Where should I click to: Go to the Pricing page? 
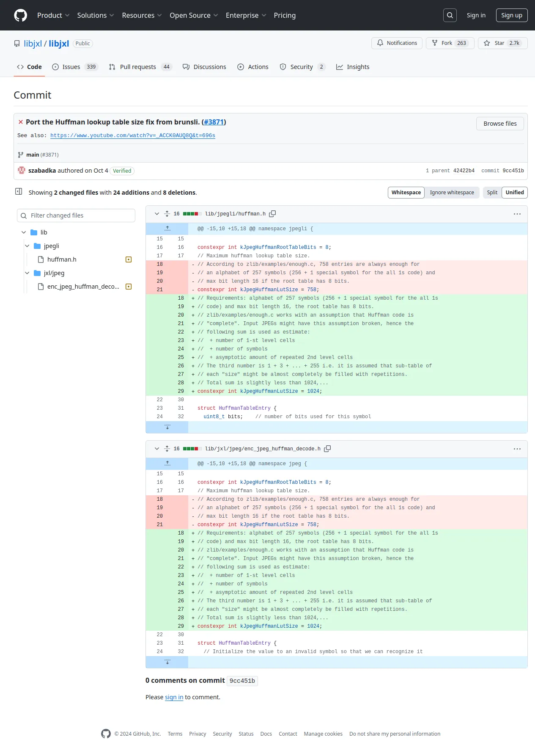[285, 15]
